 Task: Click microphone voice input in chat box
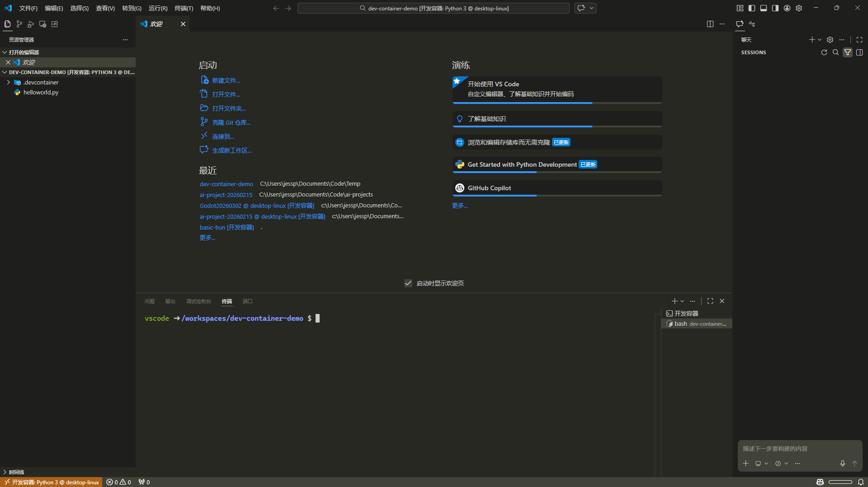click(843, 464)
